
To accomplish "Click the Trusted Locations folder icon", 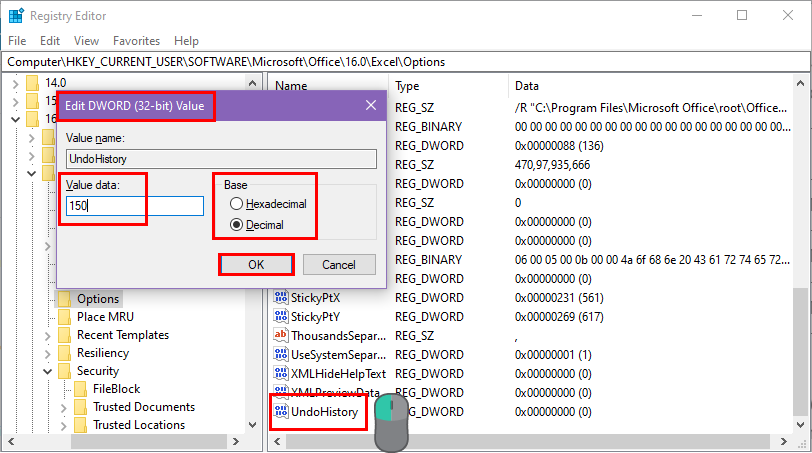I will [80, 425].
